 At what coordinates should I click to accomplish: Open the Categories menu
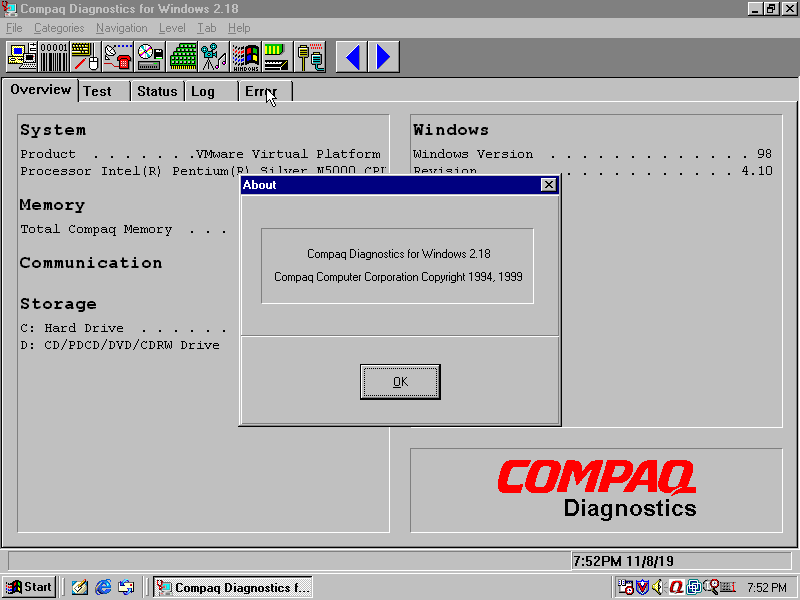[x=59, y=28]
